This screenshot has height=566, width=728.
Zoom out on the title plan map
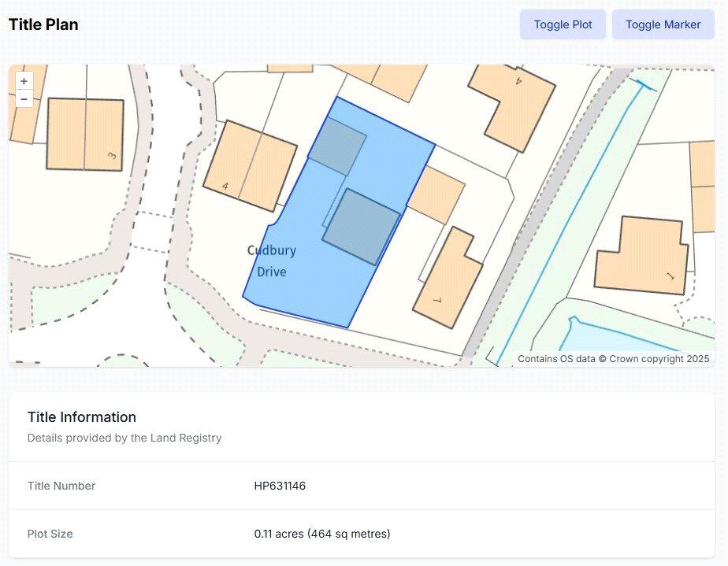tap(24, 99)
